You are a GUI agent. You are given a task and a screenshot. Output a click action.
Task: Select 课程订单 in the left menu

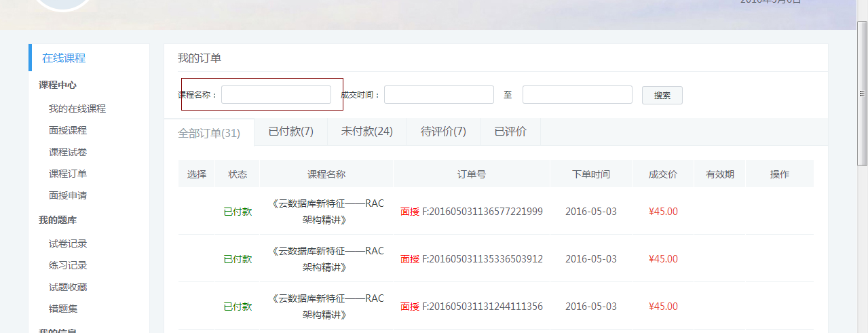68,174
